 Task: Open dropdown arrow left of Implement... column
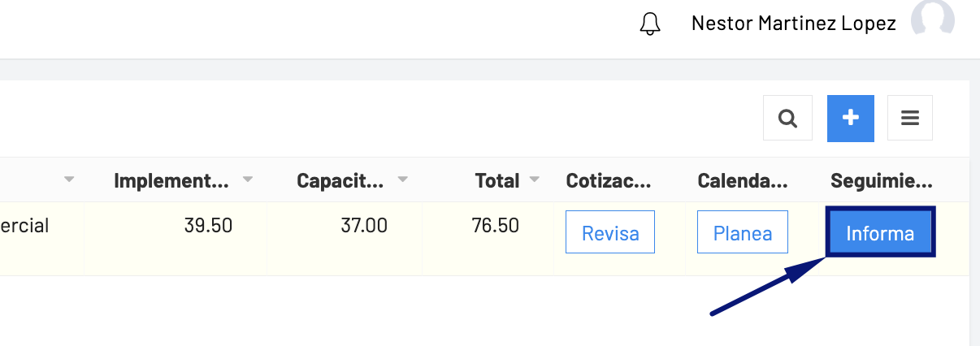click(69, 179)
